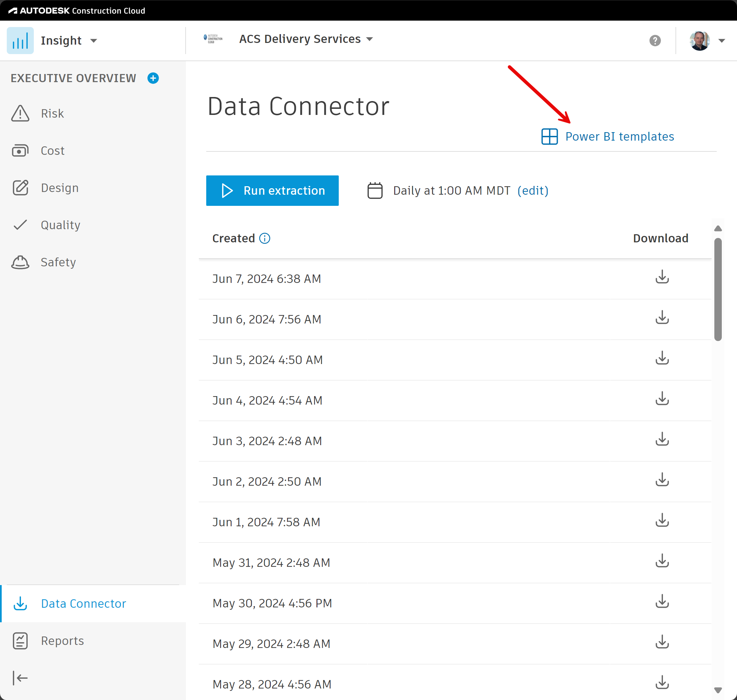Click the Run extraction button

click(x=272, y=190)
